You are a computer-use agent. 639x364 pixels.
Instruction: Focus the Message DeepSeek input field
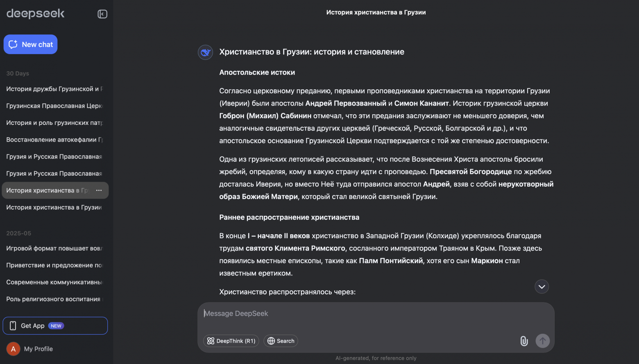tap(376, 314)
